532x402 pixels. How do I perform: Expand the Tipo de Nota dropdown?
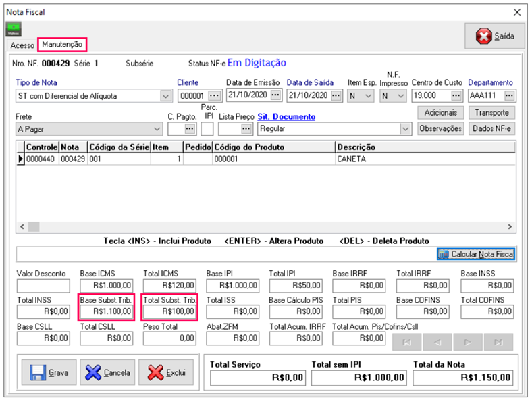[165, 96]
